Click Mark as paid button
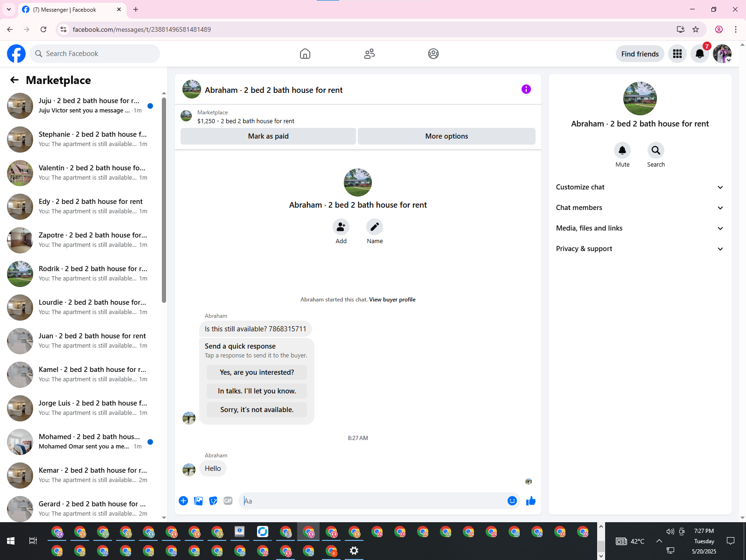The height and width of the screenshot is (560, 746). point(268,136)
